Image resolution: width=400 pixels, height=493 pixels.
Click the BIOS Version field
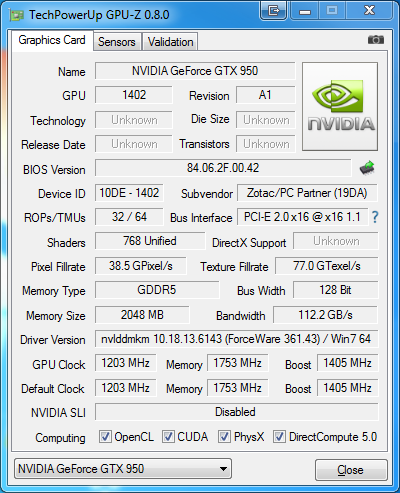click(x=223, y=168)
